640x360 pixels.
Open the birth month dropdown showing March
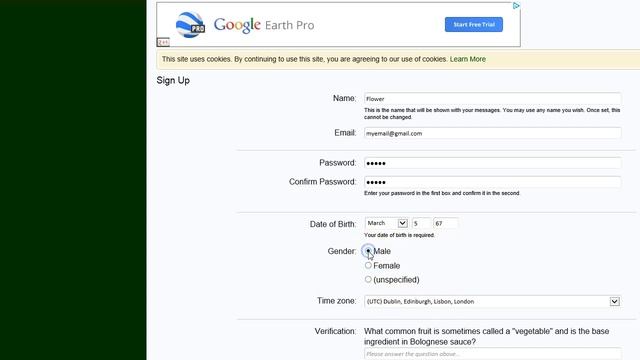pos(386,223)
